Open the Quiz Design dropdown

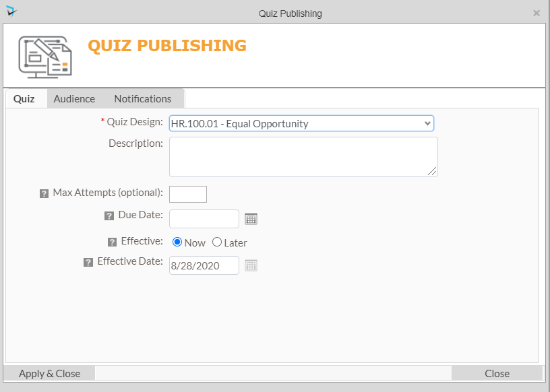pos(301,123)
